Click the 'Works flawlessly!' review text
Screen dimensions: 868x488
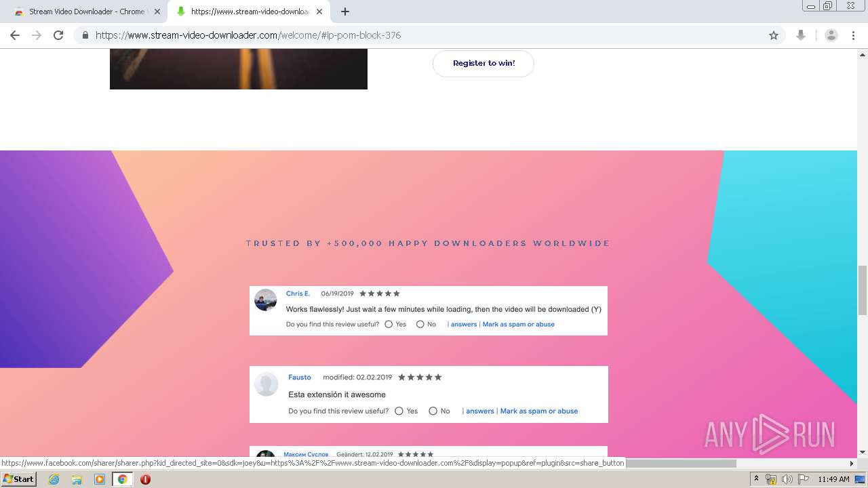(443, 309)
